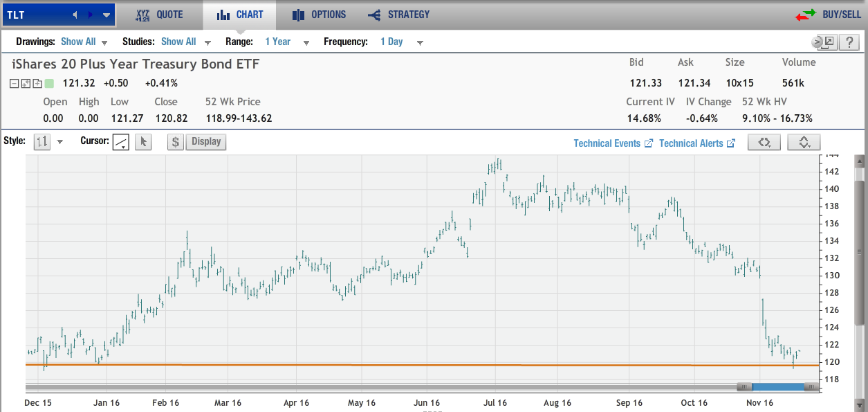The height and width of the screenshot is (412, 868).
Task: Click the Size value 10x15
Action: tap(740, 83)
